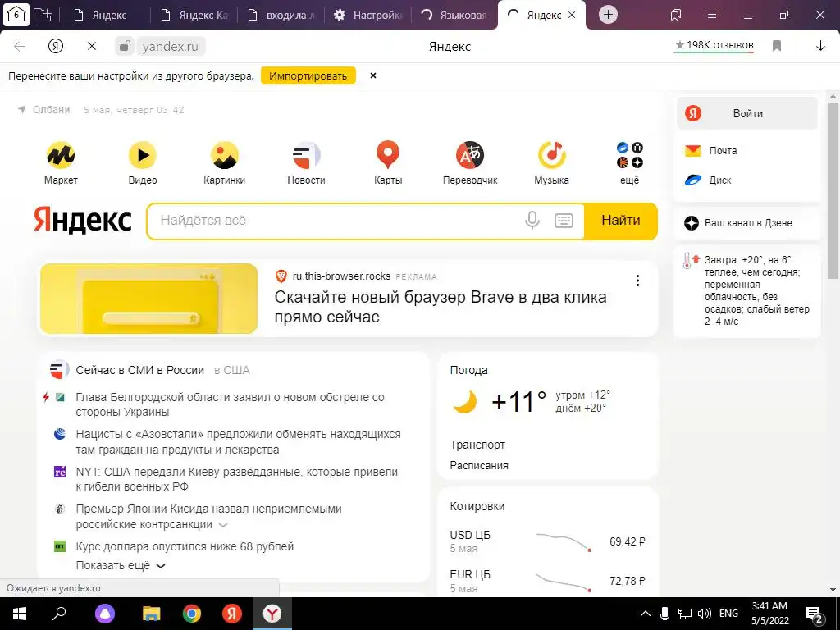Open browser collections icon in title bar

pyautogui.click(x=676, y=15)
